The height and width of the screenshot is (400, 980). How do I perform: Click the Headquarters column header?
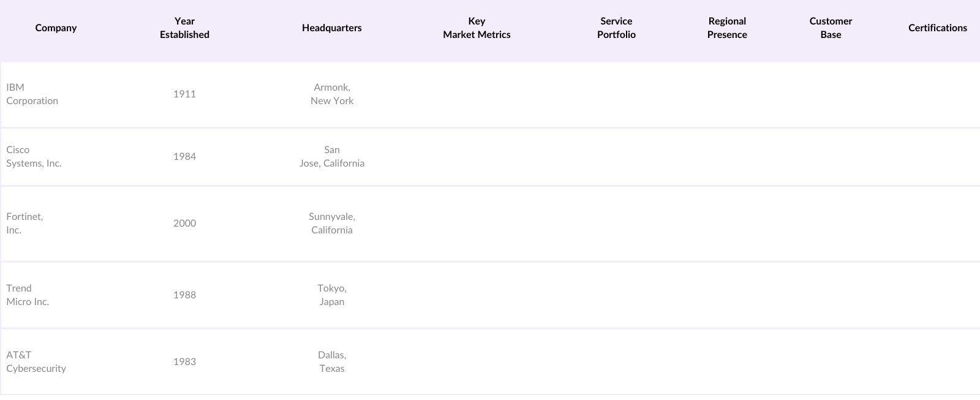point(331,28)
